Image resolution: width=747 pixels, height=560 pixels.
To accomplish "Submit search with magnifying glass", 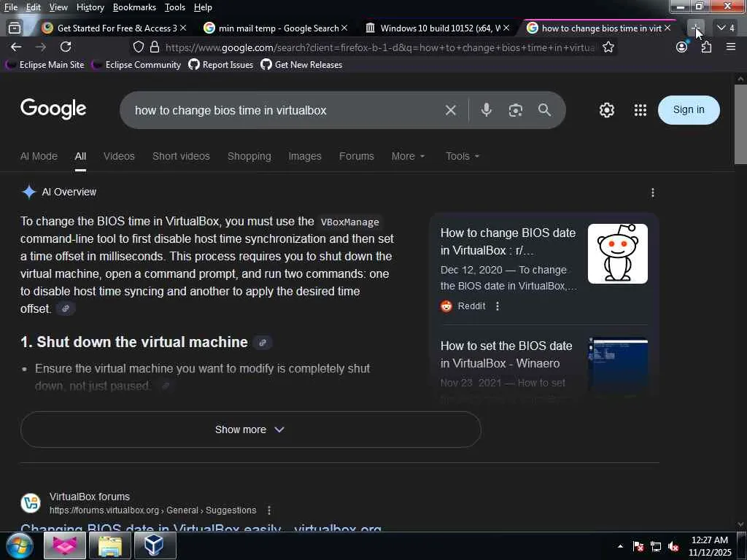I will tap(544, 110).
